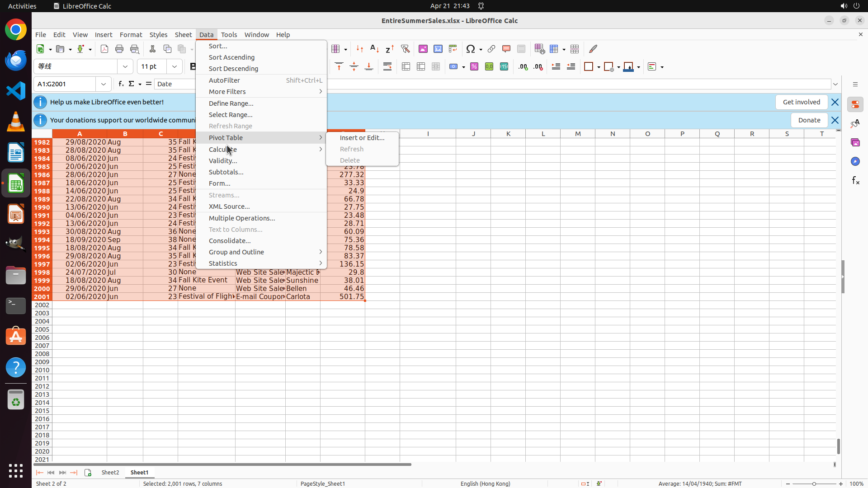Click the Insert Chart toolbar icon
The width and height of the screenshot is (868, 488).
pyautogui.click(x=438, y=49)
